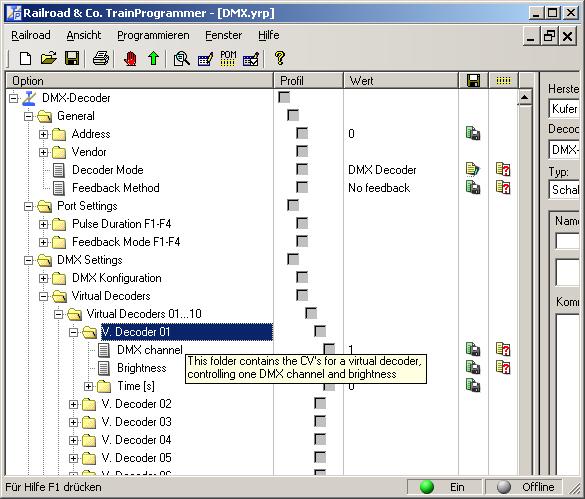Select the Feedback Mode F1-F4 folder
This screenshot has height=499, width=585.
click(x=126, y=242)
